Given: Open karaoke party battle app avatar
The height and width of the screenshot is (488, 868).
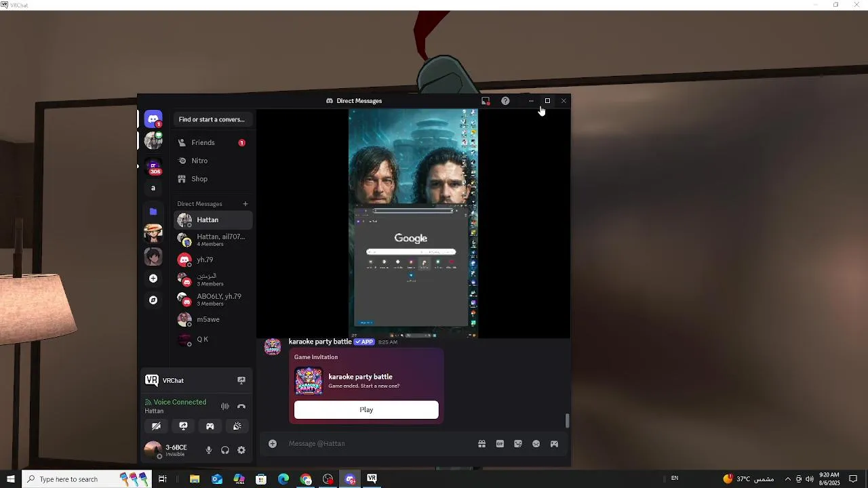Looking at the screenshot, I should pos(273,346).
